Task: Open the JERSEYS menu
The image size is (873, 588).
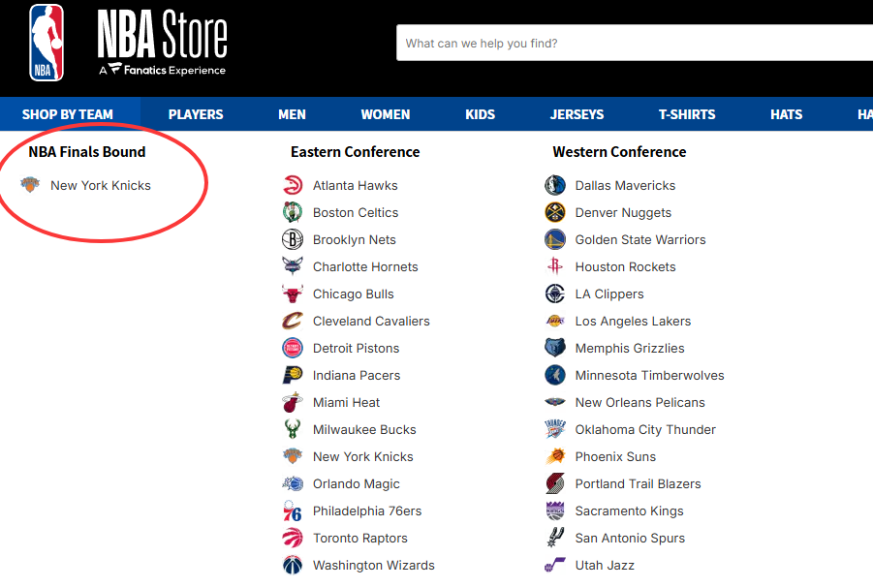Action: click(x=577, y=114)
